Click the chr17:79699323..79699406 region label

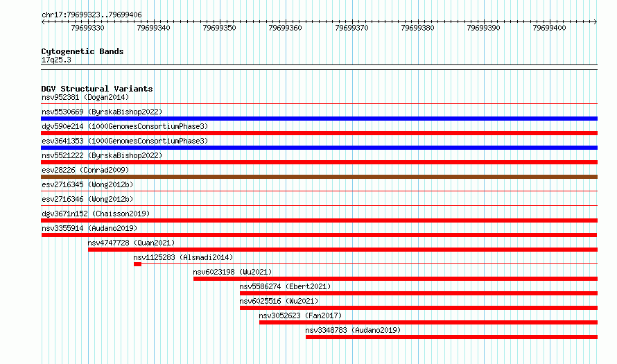click(x=92, y=15)
